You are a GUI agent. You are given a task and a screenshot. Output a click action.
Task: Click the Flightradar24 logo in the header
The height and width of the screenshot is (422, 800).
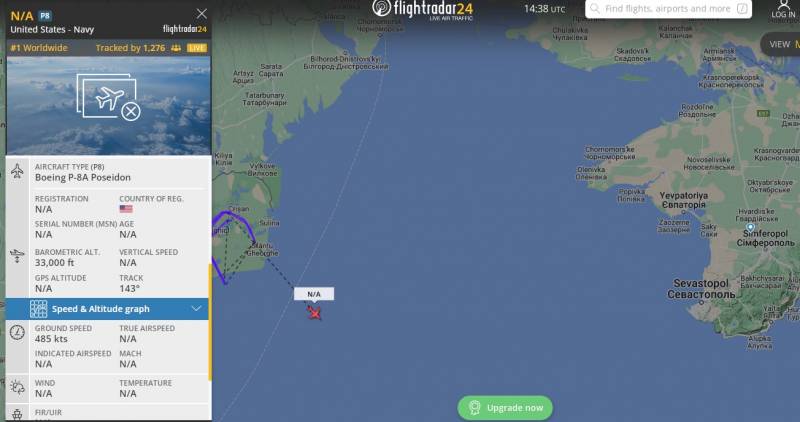coord(422,9)
